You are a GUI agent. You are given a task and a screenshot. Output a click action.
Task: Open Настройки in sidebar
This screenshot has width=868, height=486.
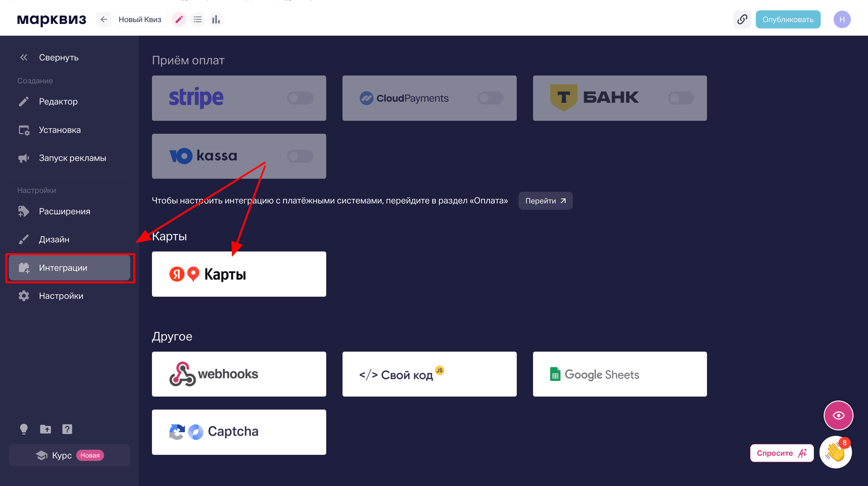pyautogui.click(x=69, y=296)
